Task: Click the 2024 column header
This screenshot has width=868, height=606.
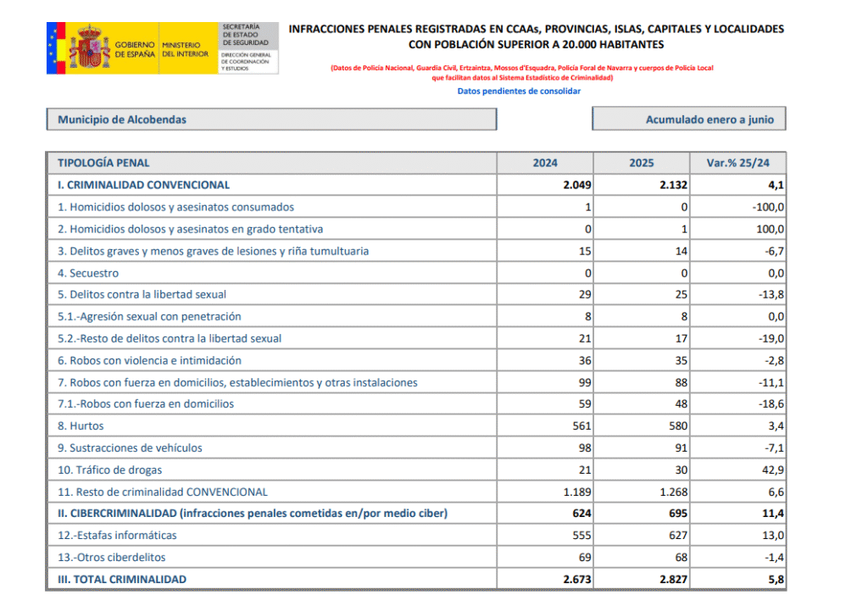Action: [544, 163]
